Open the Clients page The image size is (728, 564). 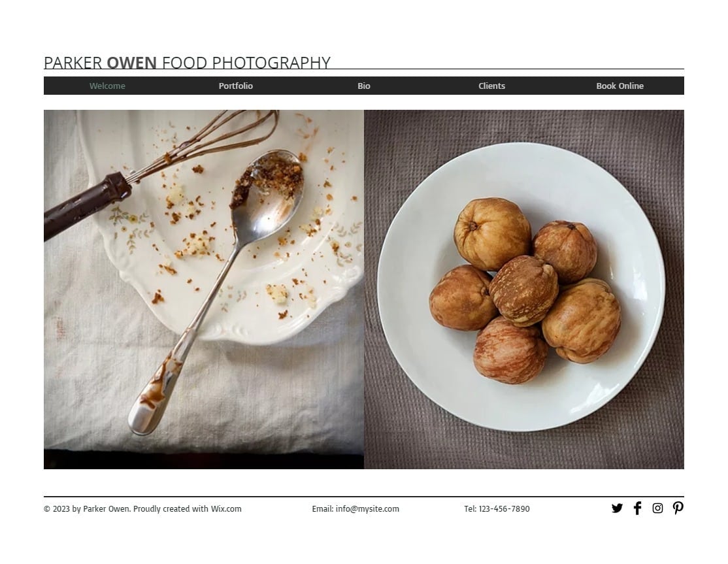point(491,86)
